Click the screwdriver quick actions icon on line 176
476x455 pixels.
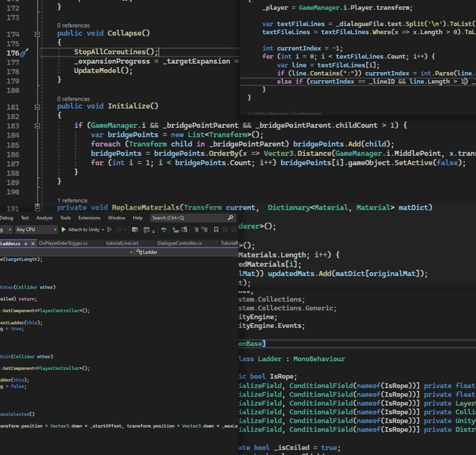click(24, 53)
